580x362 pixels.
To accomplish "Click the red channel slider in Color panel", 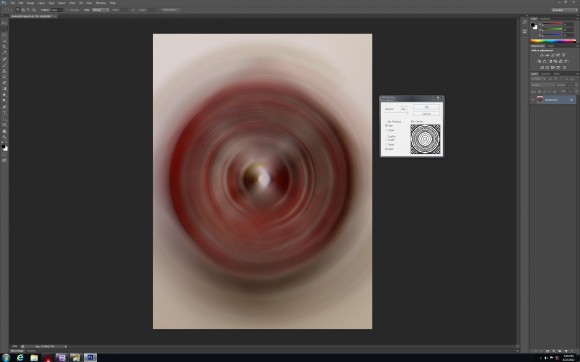I will click(552, 24).
